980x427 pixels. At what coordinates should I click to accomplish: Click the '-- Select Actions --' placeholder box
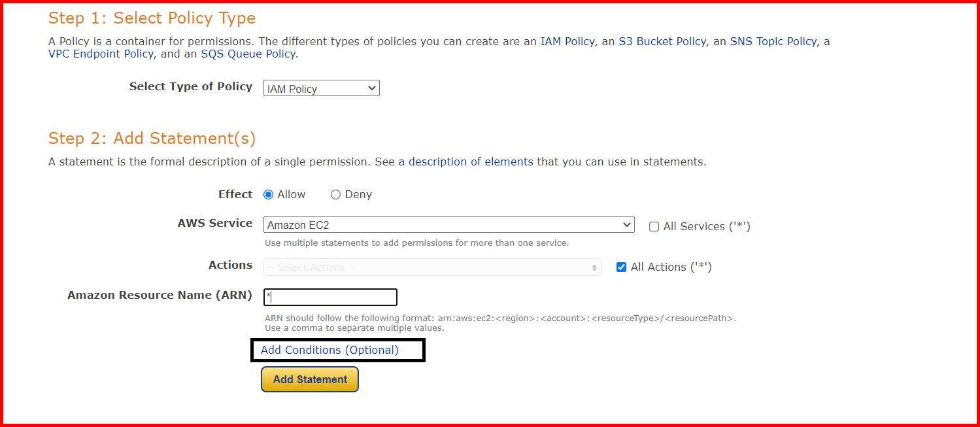coord(431,267)
